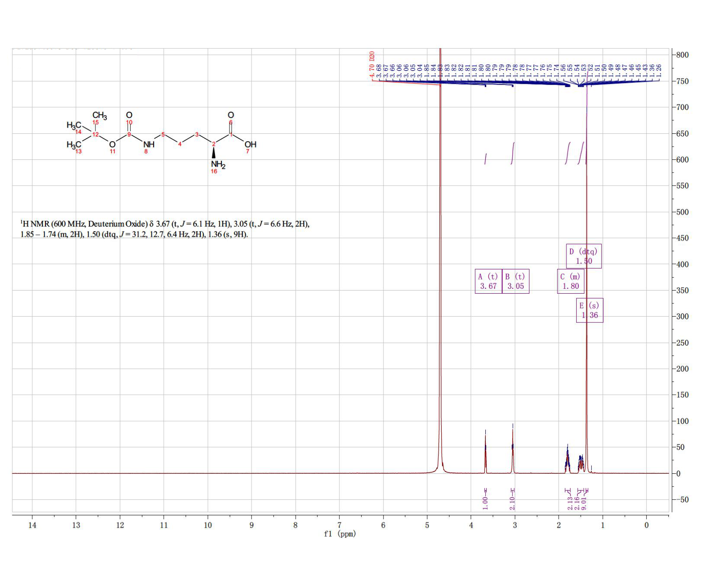
Task: Select multiplet box D (dtq) 1.50
Action: pos(584,256)
